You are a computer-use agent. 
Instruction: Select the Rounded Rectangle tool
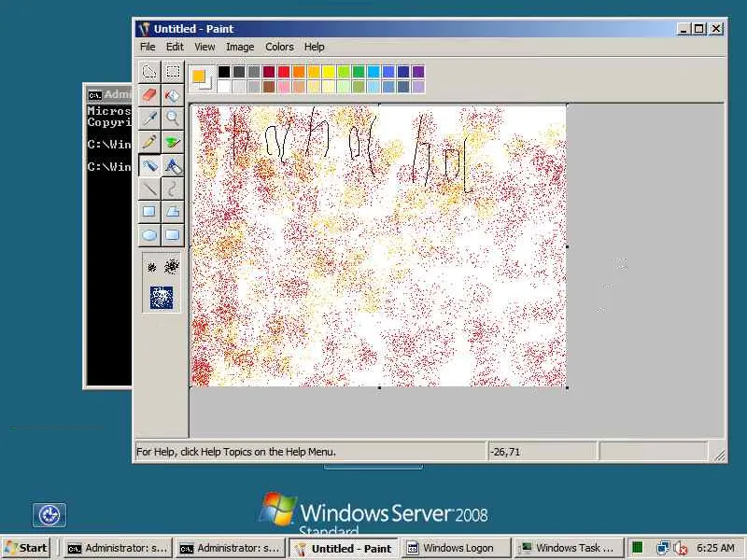click(x=173, y=235)
